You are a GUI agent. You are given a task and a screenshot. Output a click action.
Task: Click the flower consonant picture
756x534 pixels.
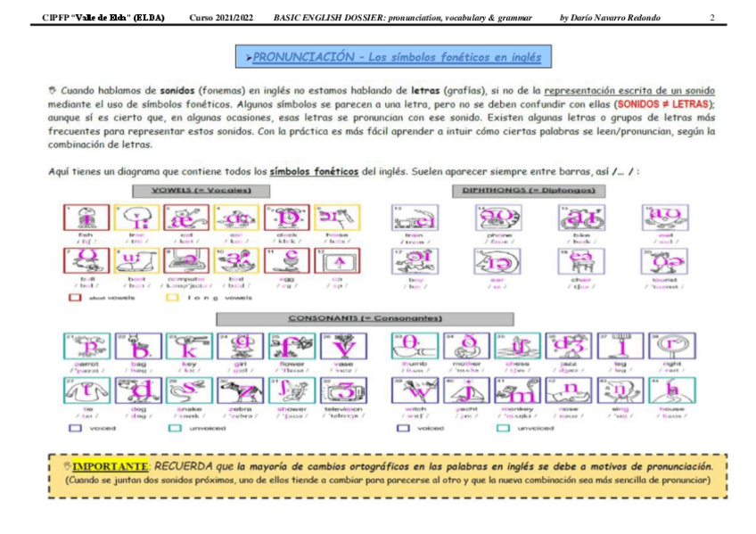292,346
